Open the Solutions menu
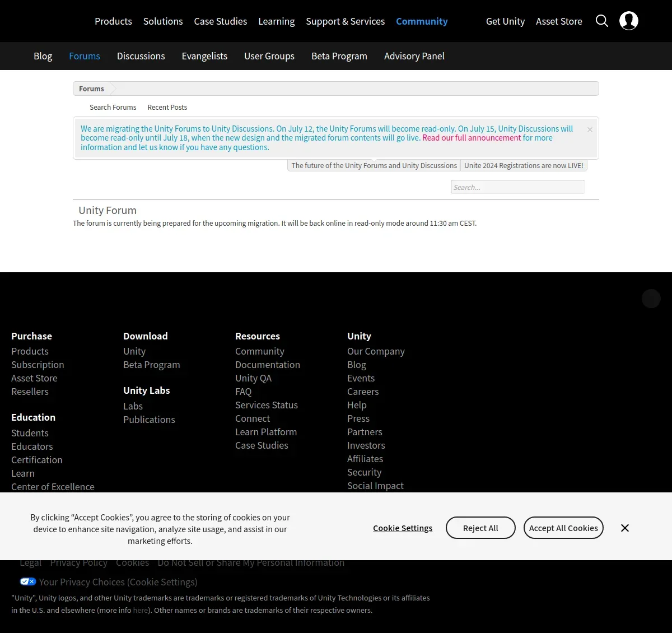This screenshot has height=633, width=672. (x=163, y=21)
